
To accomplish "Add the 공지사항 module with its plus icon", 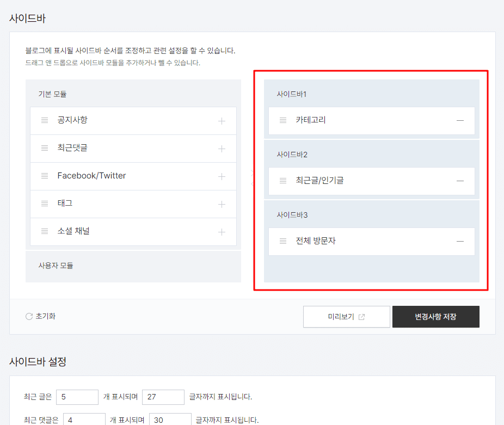I will [222, 120].
